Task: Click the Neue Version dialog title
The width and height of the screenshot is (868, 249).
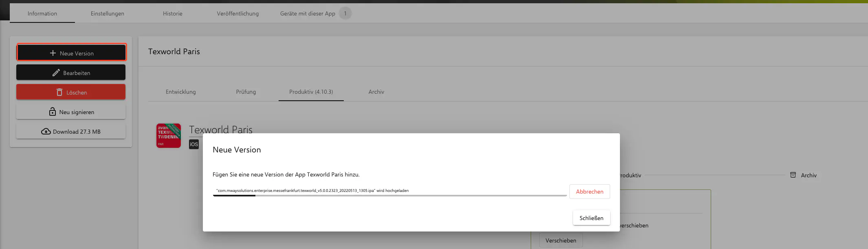Action: click(237, 150)
